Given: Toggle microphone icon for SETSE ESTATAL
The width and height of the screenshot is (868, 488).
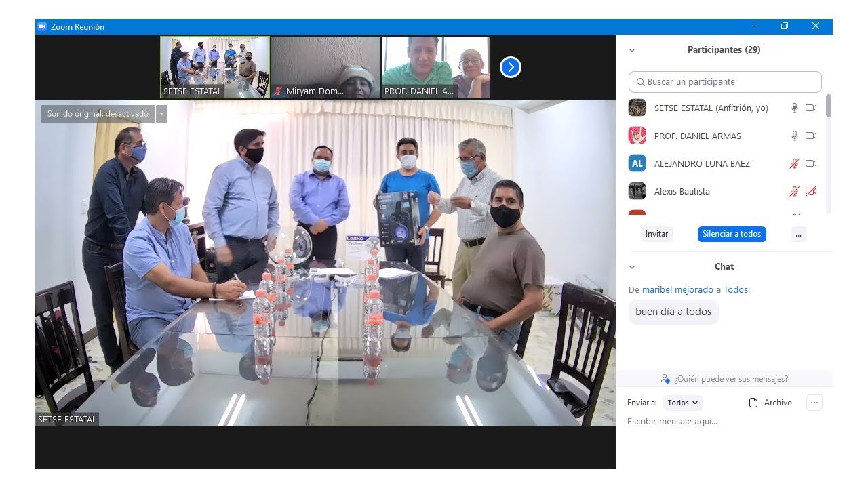Looking at the screenshot, I should pos(795,108).
